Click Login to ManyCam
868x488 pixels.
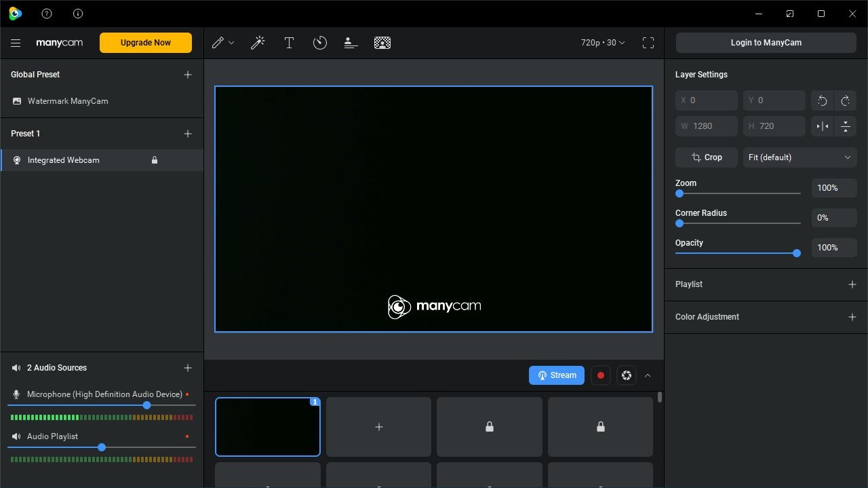766,43
